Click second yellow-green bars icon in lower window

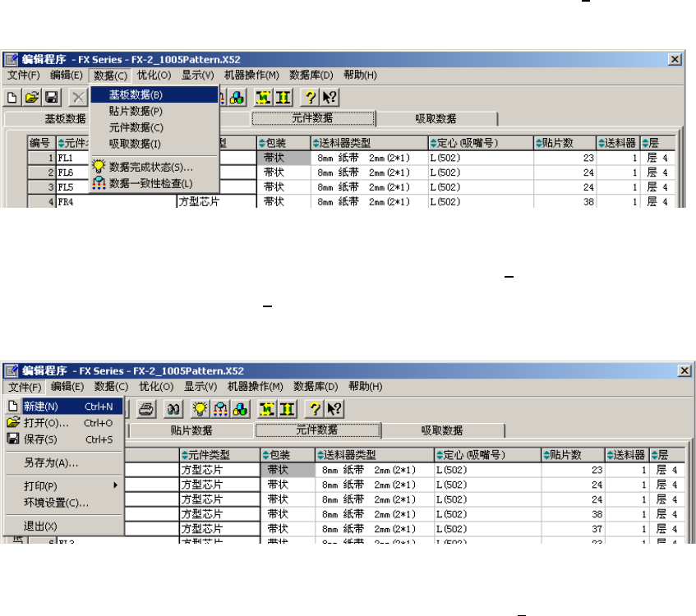tap(287, 409)
